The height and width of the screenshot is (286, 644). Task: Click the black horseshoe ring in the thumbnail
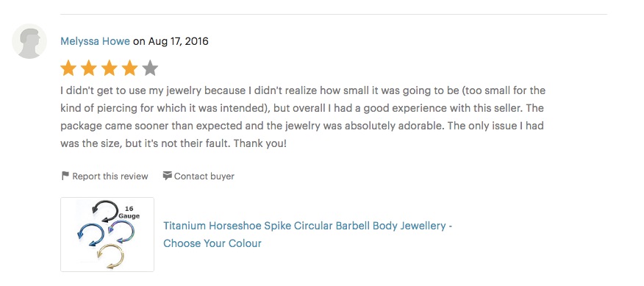(105, 210)
